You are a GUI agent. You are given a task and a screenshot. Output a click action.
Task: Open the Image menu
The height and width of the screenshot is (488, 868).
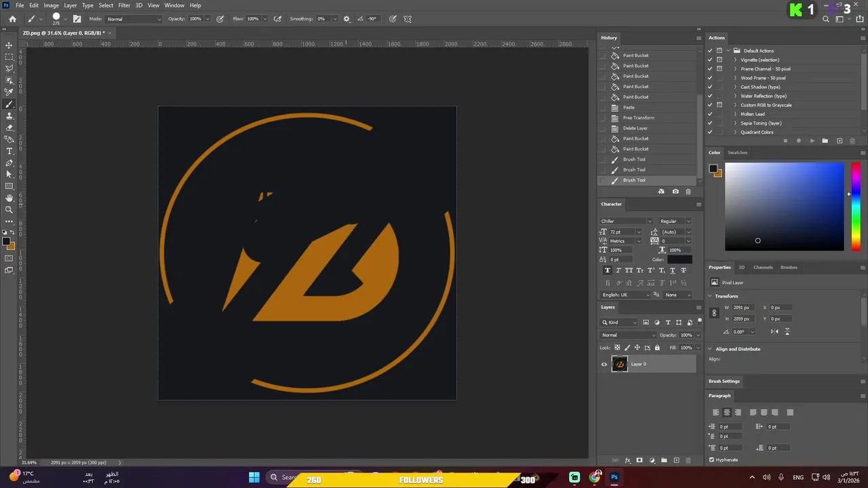coord(52,5)
